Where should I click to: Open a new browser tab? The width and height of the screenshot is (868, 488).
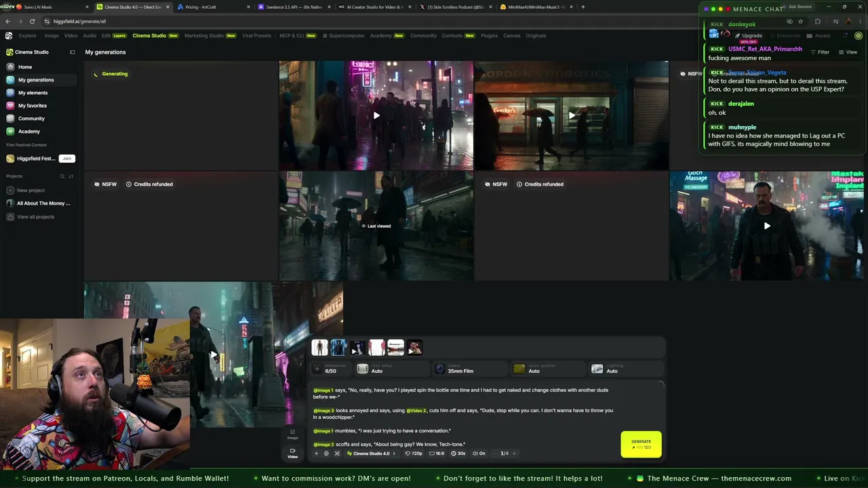(583, 7)
